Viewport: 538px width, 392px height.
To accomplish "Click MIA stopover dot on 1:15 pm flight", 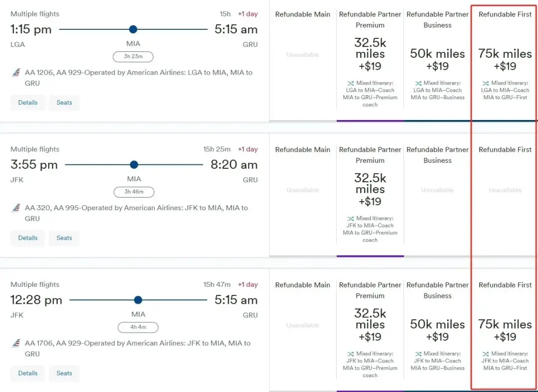I will (133, 29).
